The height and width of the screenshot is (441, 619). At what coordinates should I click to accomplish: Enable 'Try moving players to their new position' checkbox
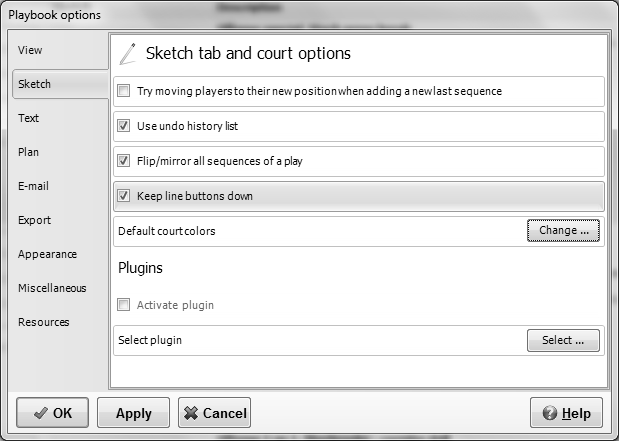(x=124, y=91)
